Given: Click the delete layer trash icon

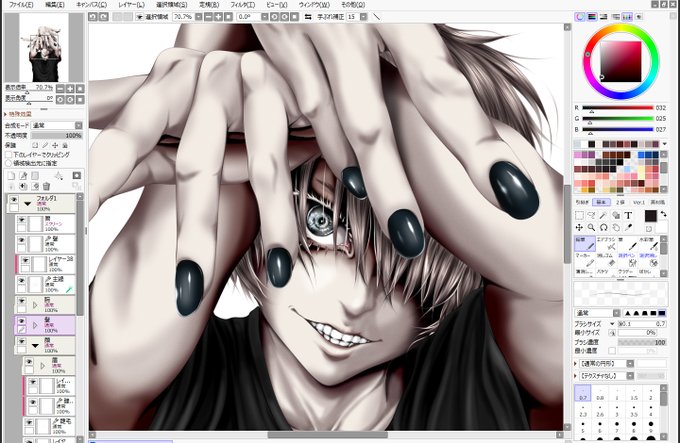Looking at the screenshot, I should tap(46, 186).
